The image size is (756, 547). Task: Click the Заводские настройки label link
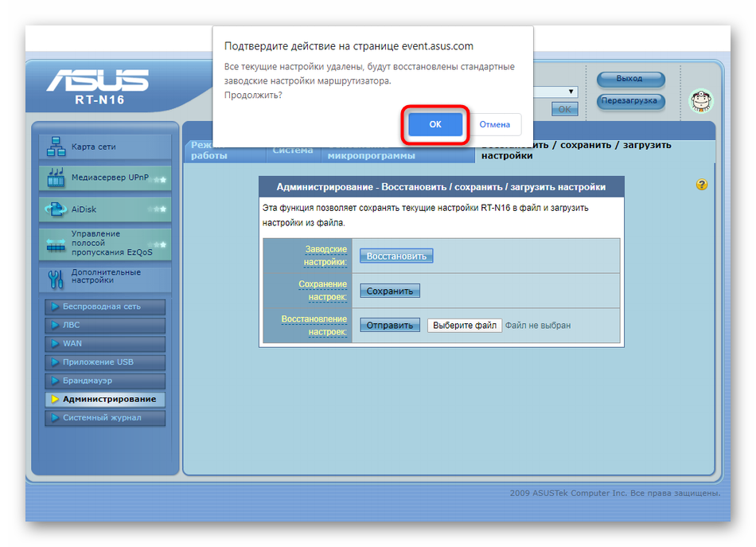pos(325,256)
